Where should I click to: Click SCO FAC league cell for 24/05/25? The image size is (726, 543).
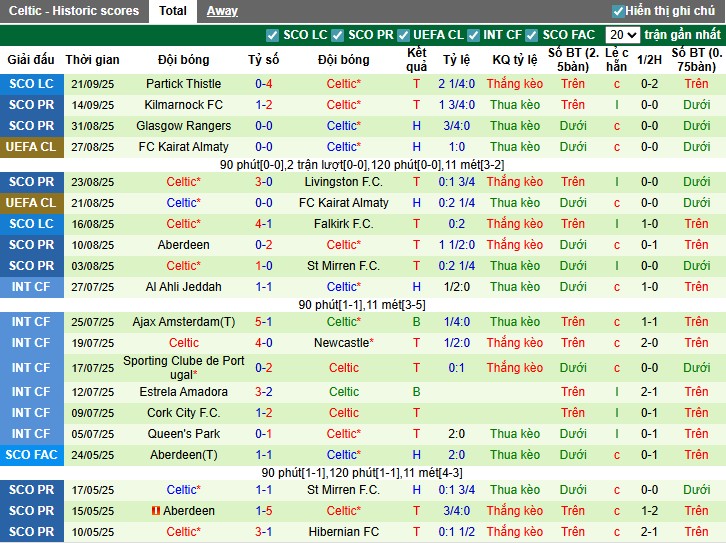point(31,455)
